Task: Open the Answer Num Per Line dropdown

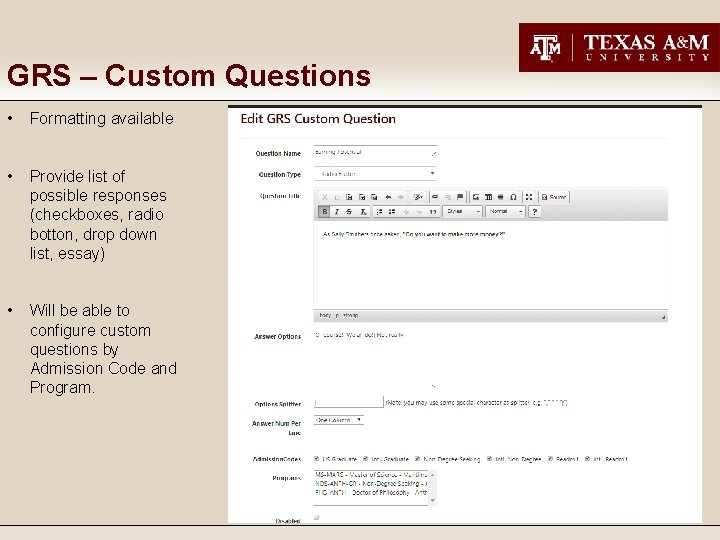Action: tap(339, 420)
